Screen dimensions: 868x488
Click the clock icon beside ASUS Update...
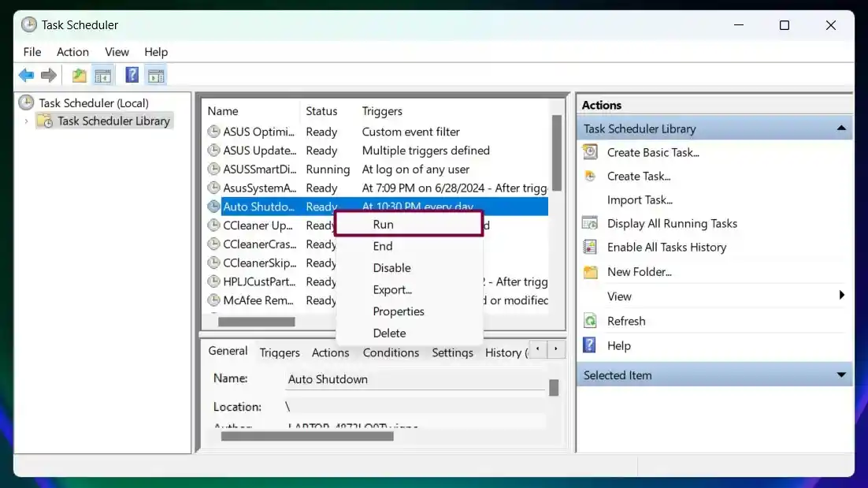click(x=213, y=150)
